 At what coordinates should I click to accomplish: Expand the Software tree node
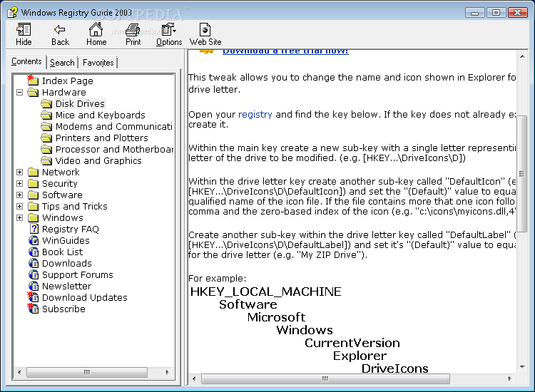click(x=20, y=195)
